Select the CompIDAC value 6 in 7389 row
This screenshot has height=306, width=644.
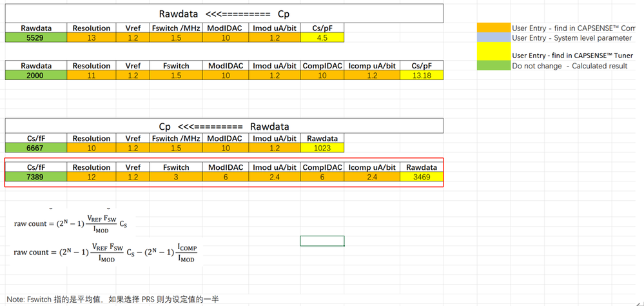point(322,177)
